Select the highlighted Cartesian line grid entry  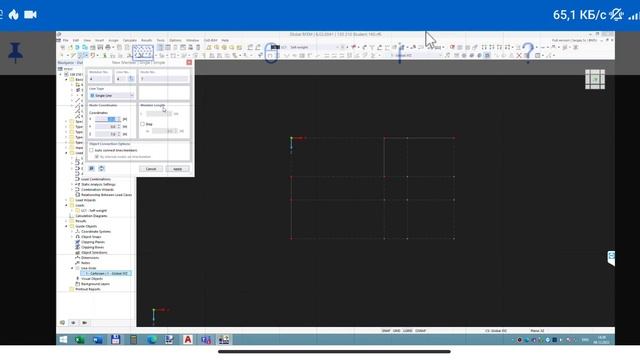[x=106, y=273]
